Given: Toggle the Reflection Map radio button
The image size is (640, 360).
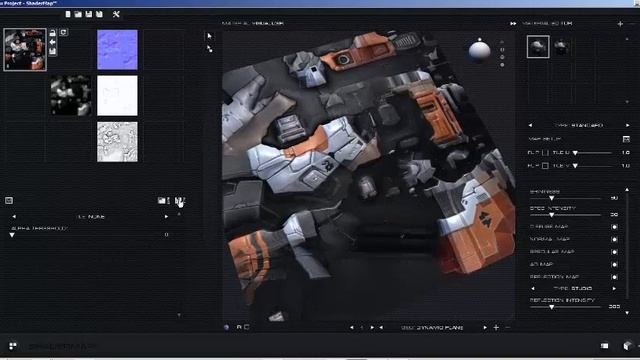Looking at the screenshot, I should (614, 277).
